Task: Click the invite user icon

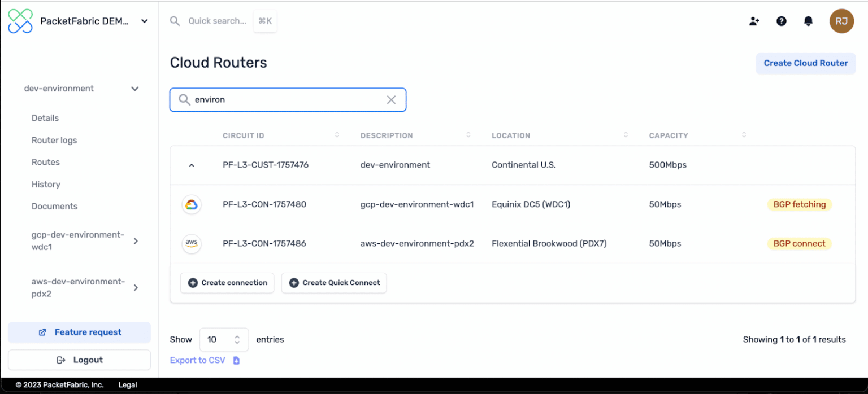Action: coord(754,21)
